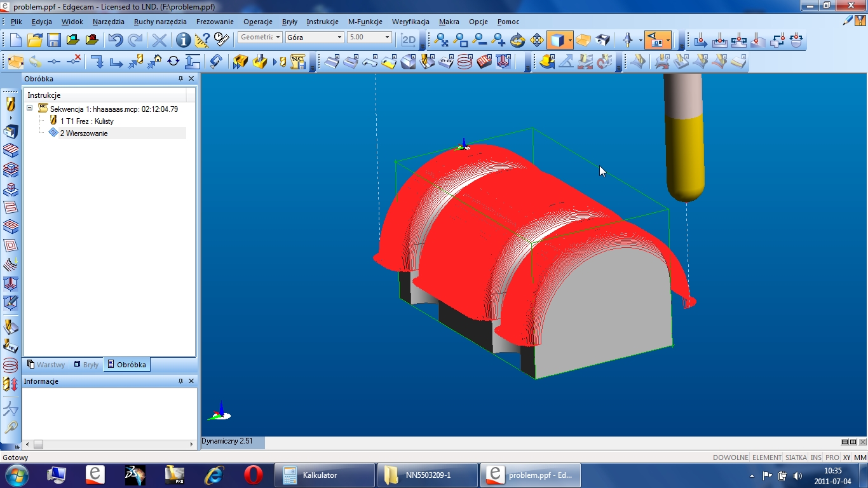This screenshot has width=868, height=488.
Task: Pin the Obróbka panel
Action: click(180, 79)
